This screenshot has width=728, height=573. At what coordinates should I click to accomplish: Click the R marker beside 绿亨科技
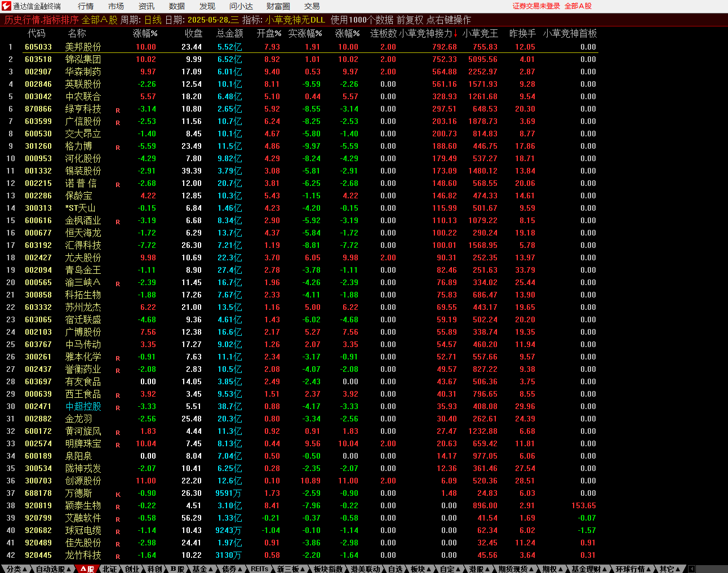(x=118, y=110)
